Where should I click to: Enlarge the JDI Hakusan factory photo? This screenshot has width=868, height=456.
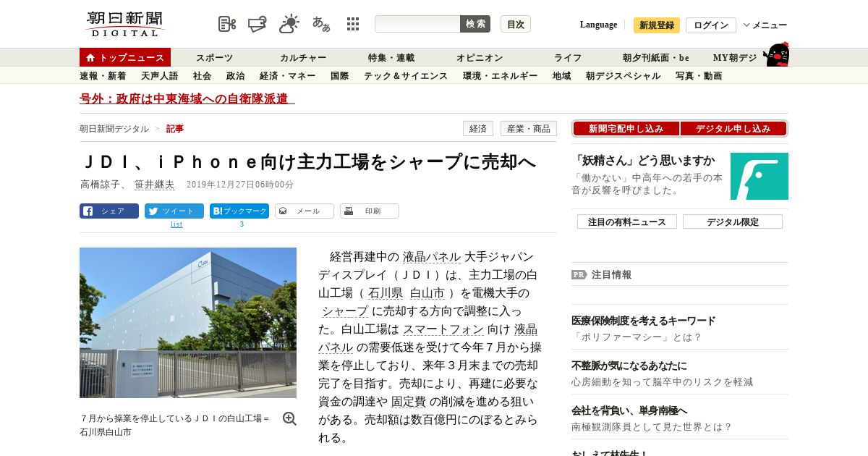tap(188, 323)
